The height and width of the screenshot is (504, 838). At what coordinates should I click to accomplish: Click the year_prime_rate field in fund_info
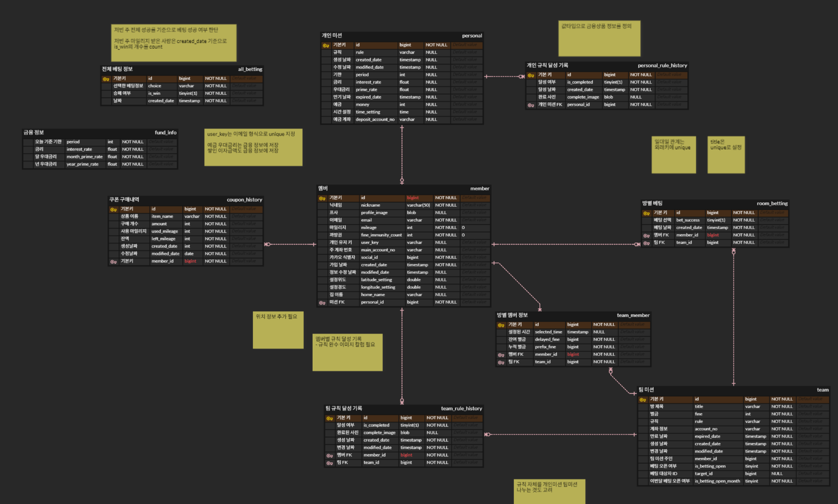tap(83, 164)
